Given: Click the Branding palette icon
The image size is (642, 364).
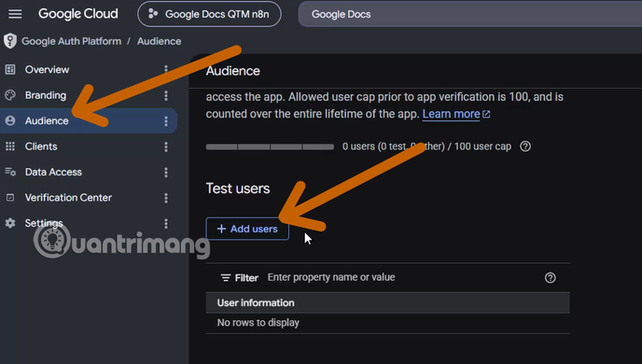Looking at the screenshot, I should click(10, 95).
